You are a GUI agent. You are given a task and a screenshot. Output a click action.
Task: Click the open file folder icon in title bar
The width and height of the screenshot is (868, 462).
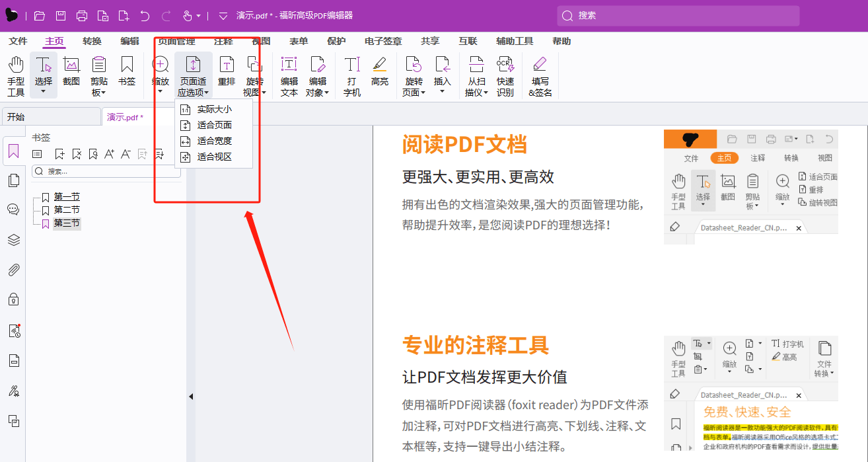40,15
